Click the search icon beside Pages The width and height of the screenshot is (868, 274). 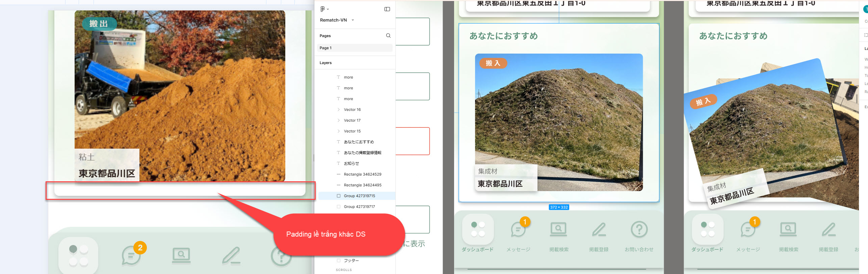[x=388, y=36]
